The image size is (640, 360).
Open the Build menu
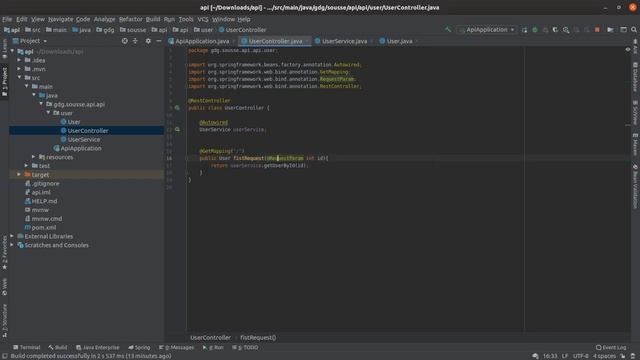[x=153, y=19]
